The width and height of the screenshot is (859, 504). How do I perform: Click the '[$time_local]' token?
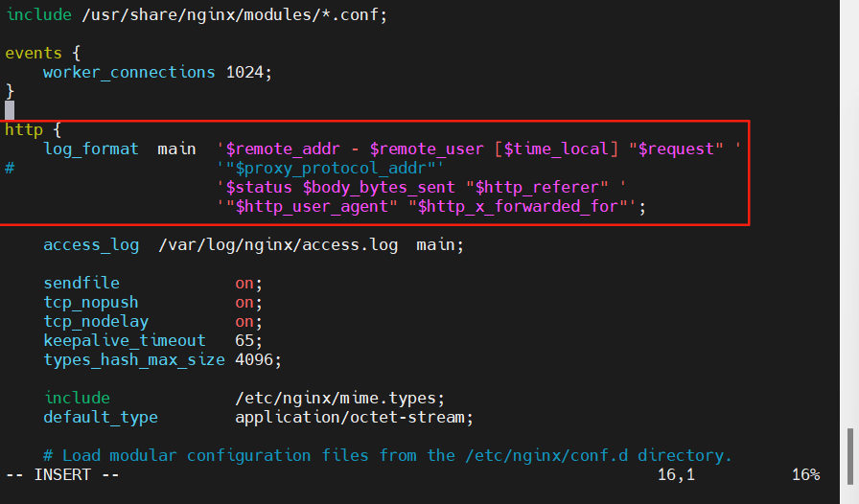(x=556, y=149)
